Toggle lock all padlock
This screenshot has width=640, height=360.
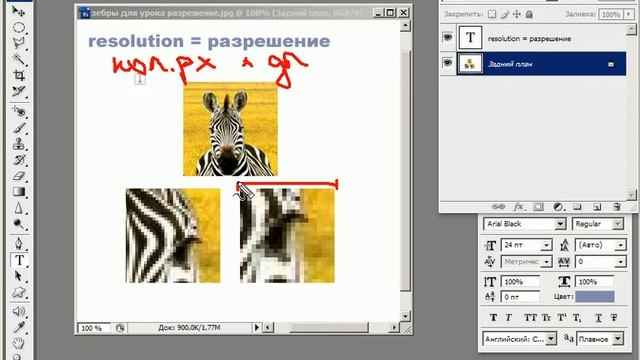click(529, 14)
